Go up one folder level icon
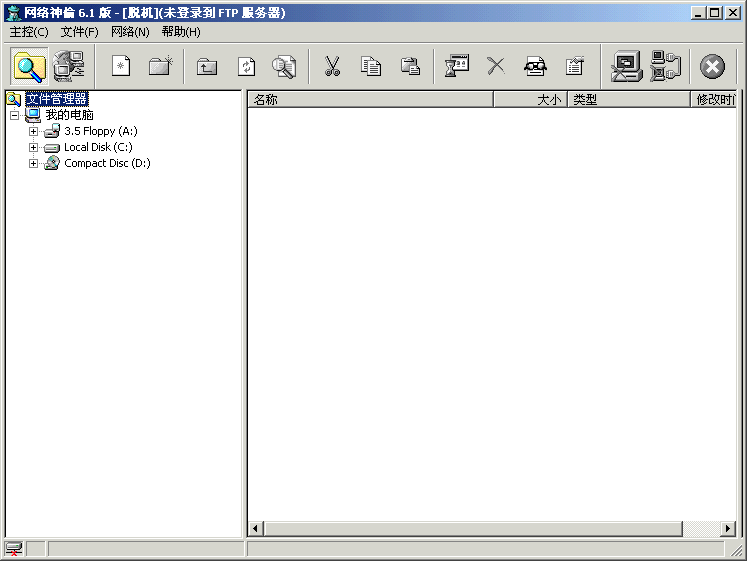The height and width of the screenshot is (561, 747). click(x=207, y=67)
